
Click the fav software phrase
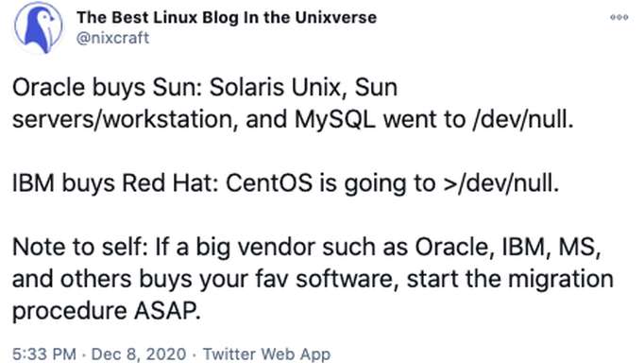(x=327, y=279)
